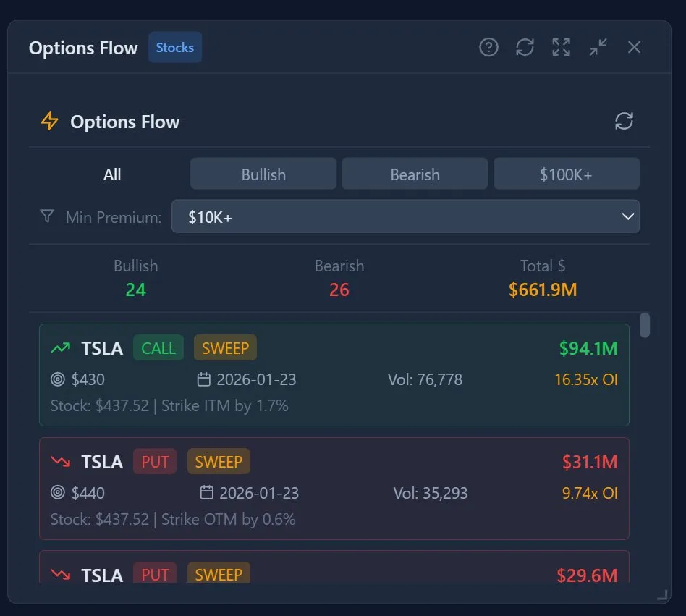The width and height of the screenshot is (686, 616).
Task: Click the $31.1M premium amount
Action: (590, 462)
